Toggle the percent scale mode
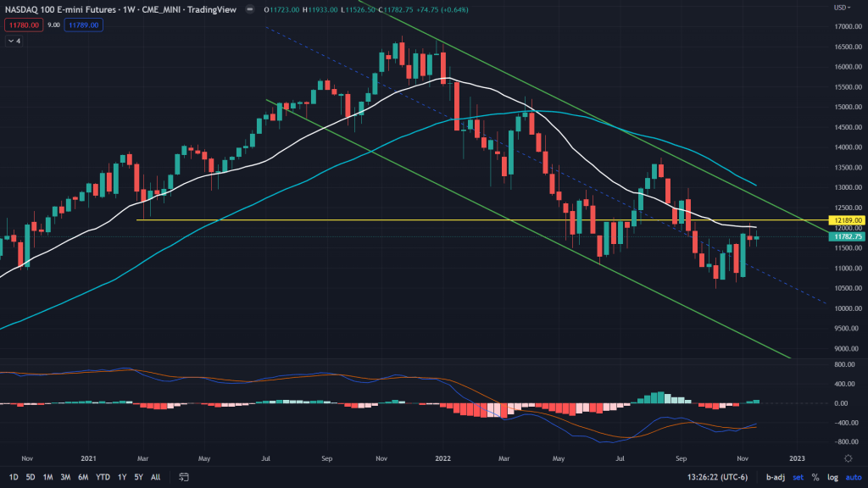 (815, 477)
